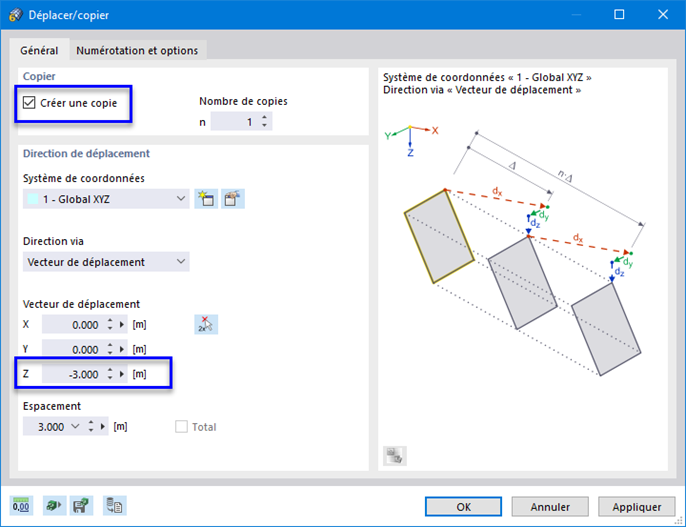Click the Y vector spinner arrows
The width and height of the screenshot is (686, 527).
pos(110,349)
